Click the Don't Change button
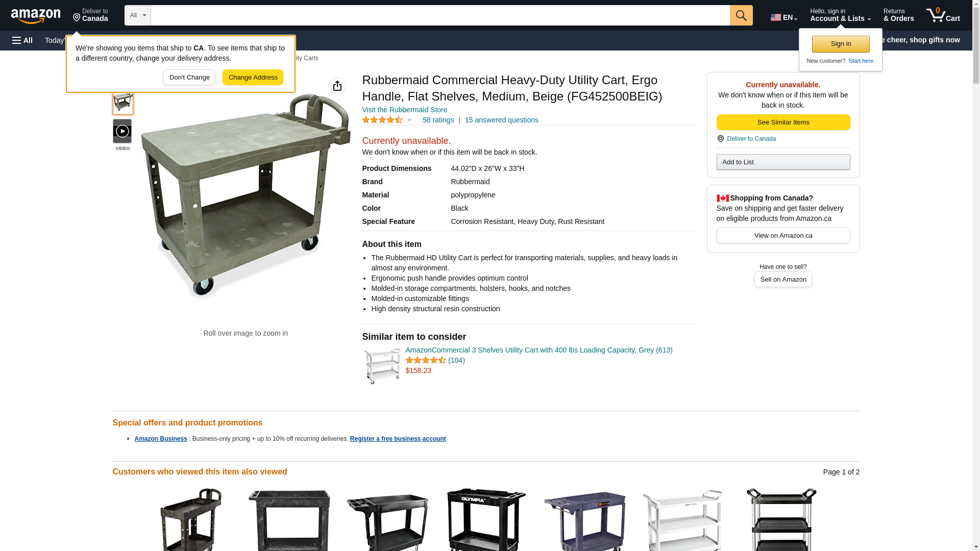 pyautogui.click(x=189, y=78)
